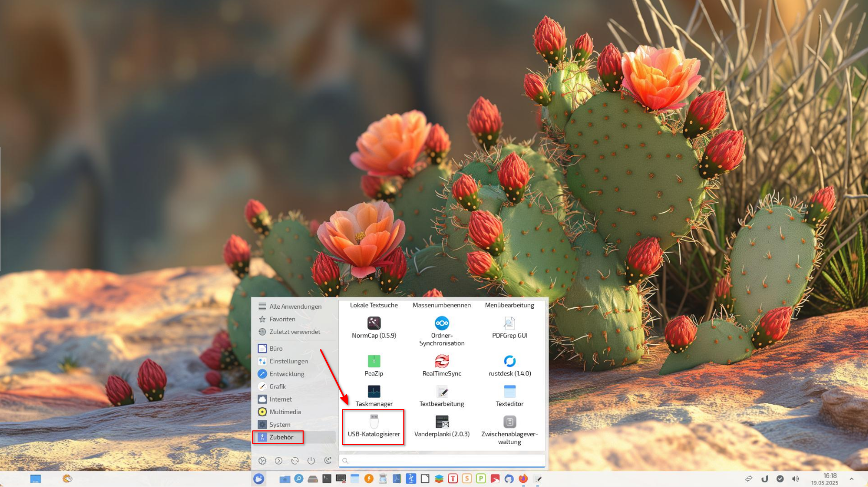The height and width of the screenshot is (487, 868).
Task: Launch the Taskmanager
Action: (x=374, y=396)
